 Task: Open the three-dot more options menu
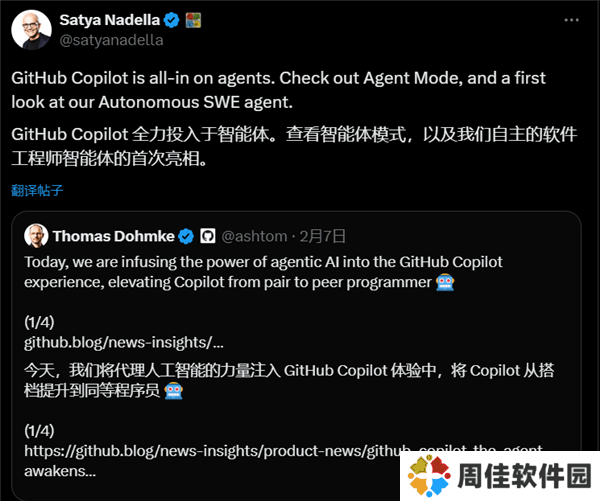point(571,20)
